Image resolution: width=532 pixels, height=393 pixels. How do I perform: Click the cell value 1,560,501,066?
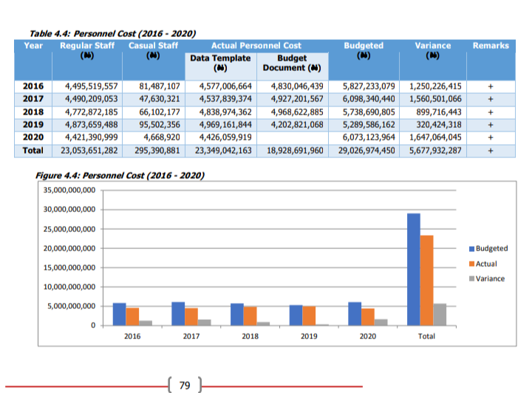[435, 99]
